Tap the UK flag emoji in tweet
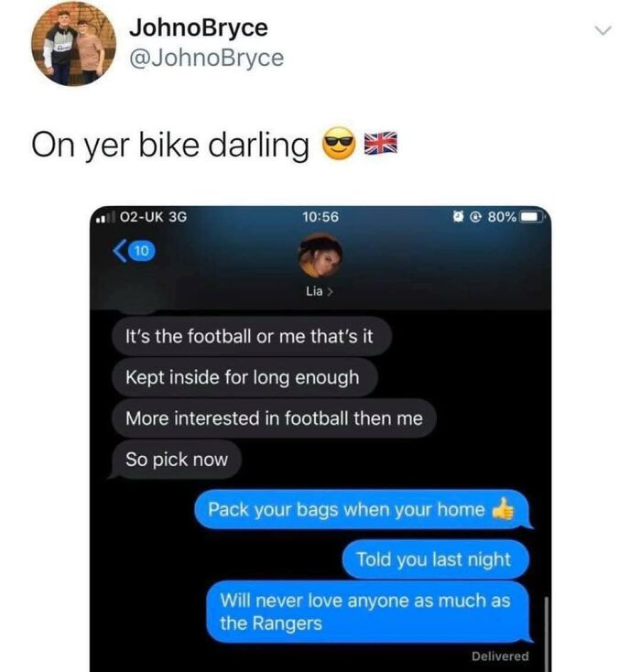Viewport: 641px width, 672px height. pos(380,143)
